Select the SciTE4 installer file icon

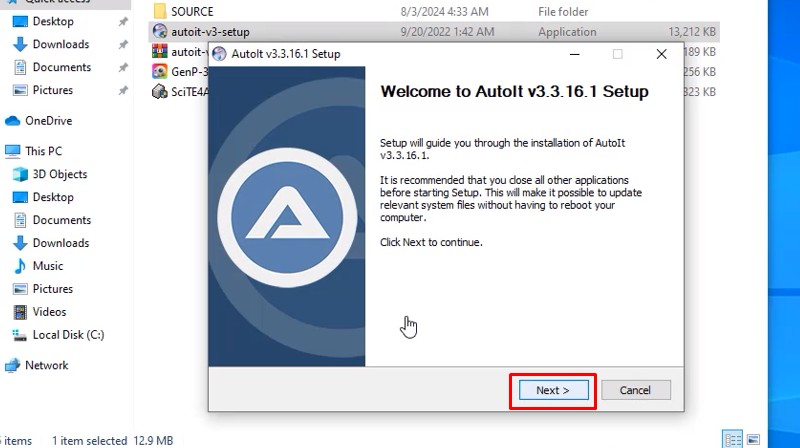159,91
